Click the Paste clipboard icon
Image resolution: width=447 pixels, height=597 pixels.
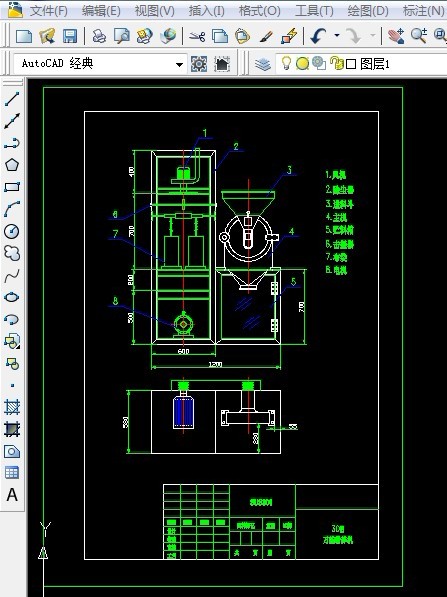[242, 36]
